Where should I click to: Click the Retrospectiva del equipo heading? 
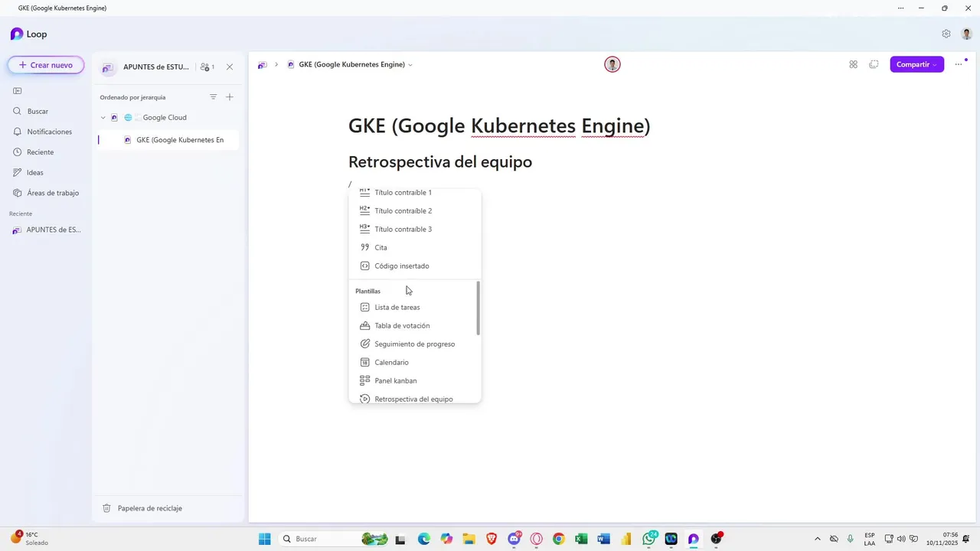coord(440,162)
